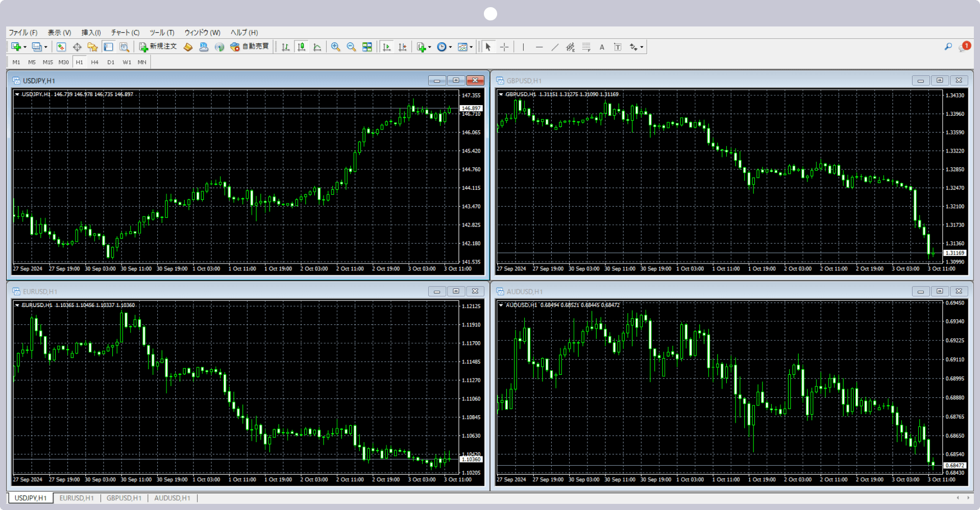Expand the chart templates dropdown
The width and height of the screenshot is (980, 510).
click(471, 47)
